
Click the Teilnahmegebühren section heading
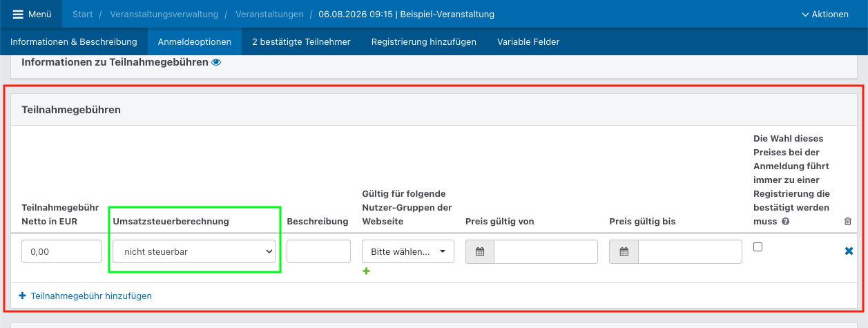tap(71, 109)
